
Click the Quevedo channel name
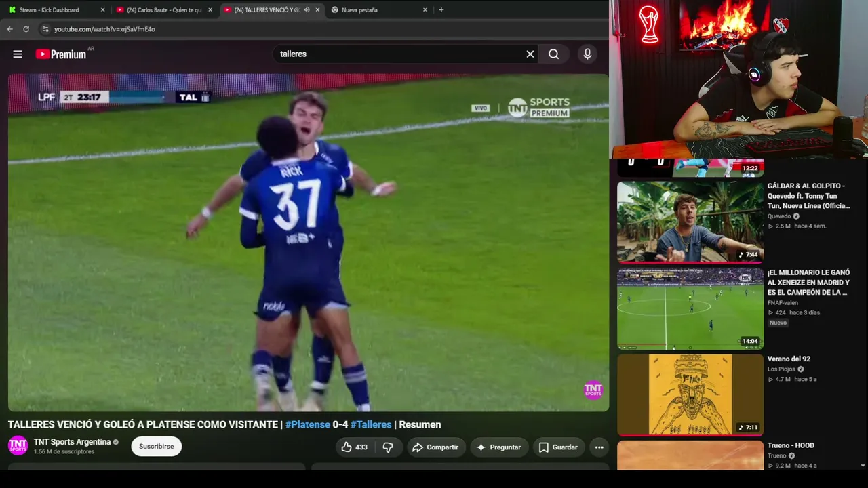pos(779,216)
